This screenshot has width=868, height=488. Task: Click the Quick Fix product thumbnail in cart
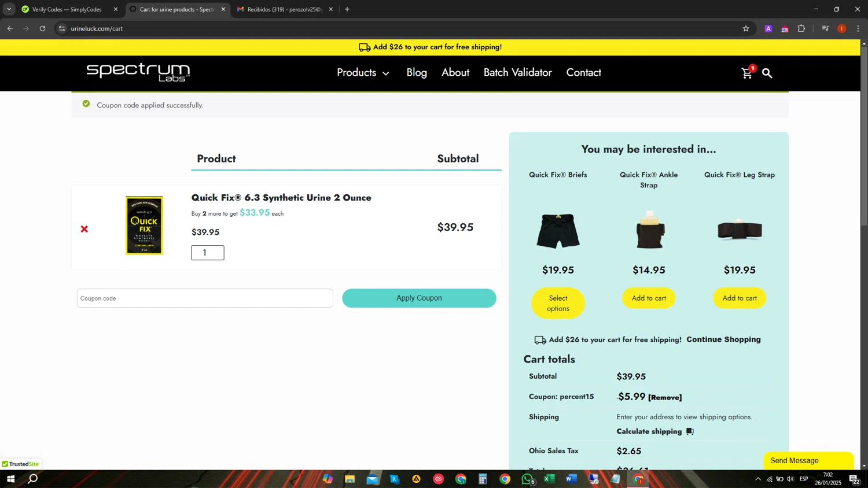click(x=144, y=225)
